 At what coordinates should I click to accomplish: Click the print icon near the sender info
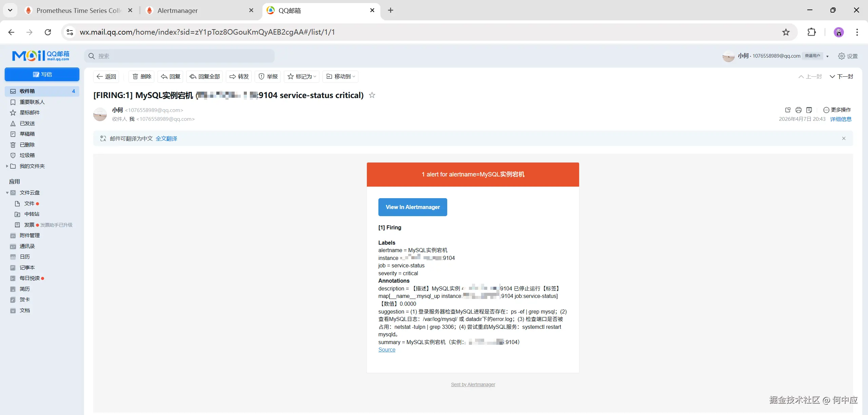pos(798,110)
